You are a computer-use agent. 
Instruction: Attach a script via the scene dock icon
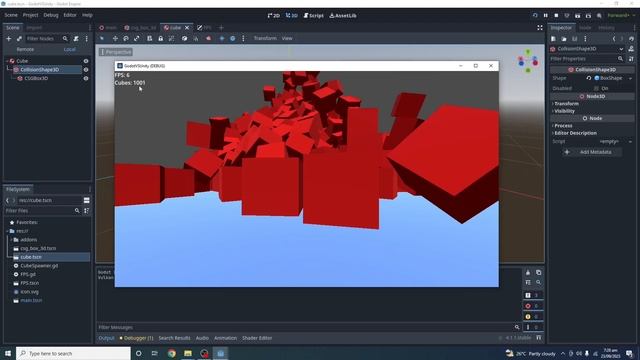point(76,38)
